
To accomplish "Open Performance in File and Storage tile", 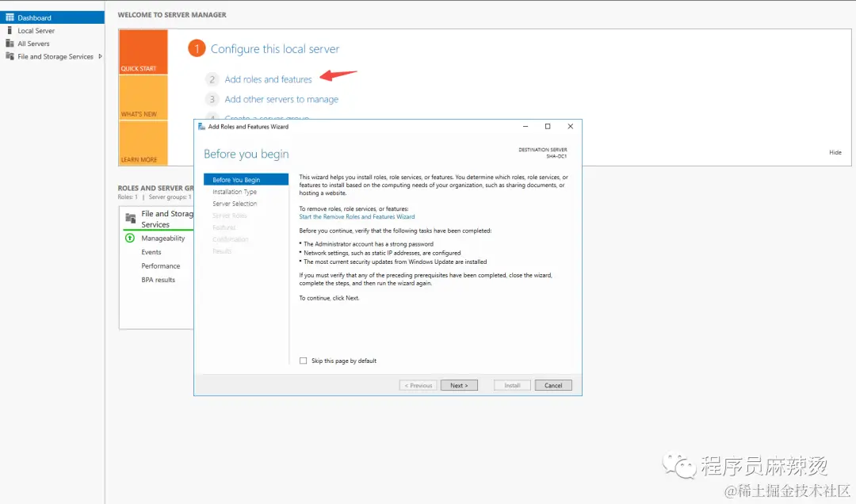I will 160,266.
